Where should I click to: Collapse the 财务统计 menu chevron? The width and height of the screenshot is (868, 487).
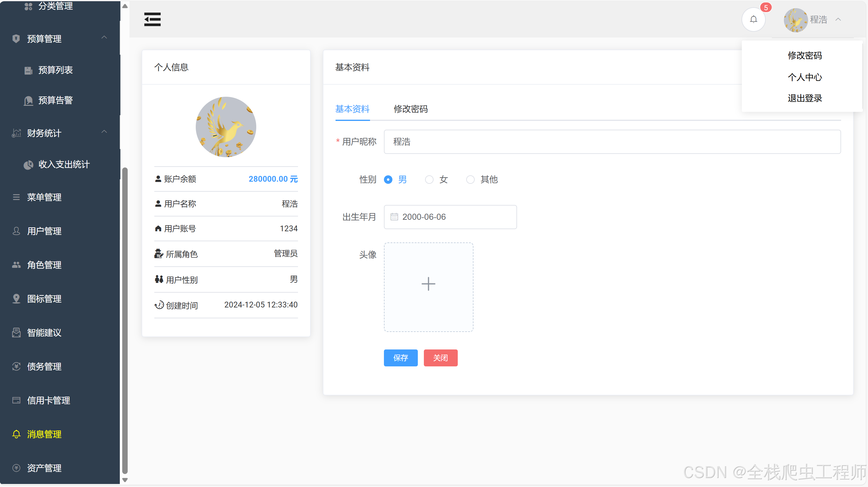click(x=104, y=132)
